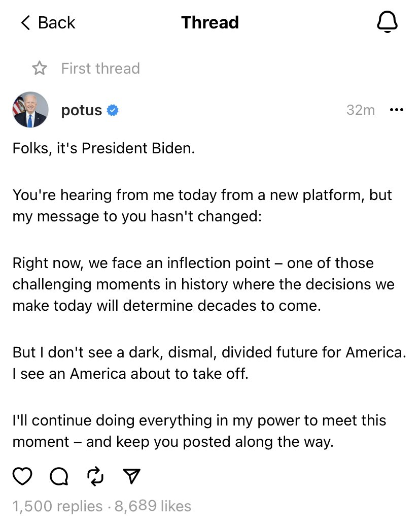Image resolution: width=420 pixels, height=524 pixels.
Task: Share the post via paper plane icon
Action: [x=131, y=476]
